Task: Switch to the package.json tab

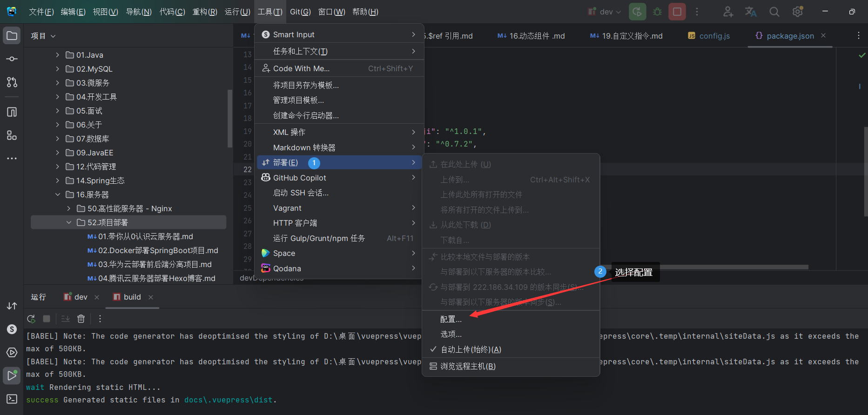Action: 790,36
